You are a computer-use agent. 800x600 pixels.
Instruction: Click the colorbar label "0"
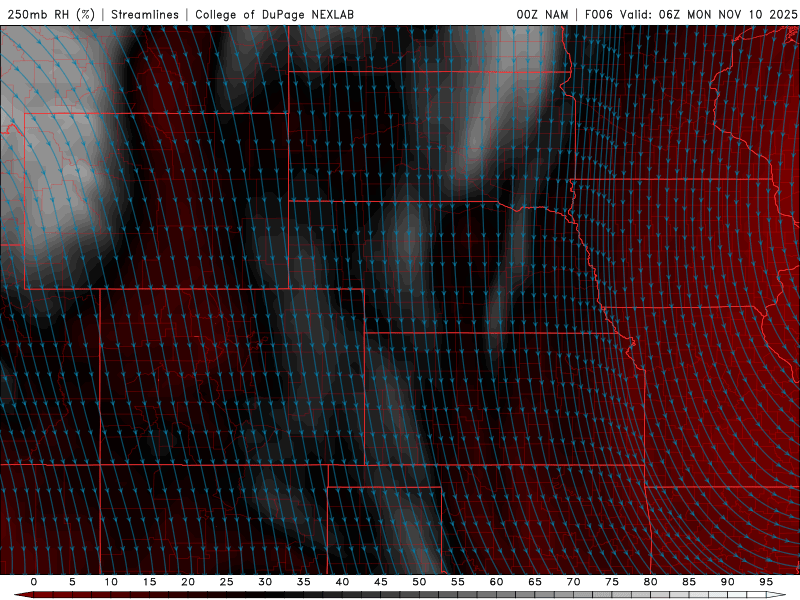(34, 582)
